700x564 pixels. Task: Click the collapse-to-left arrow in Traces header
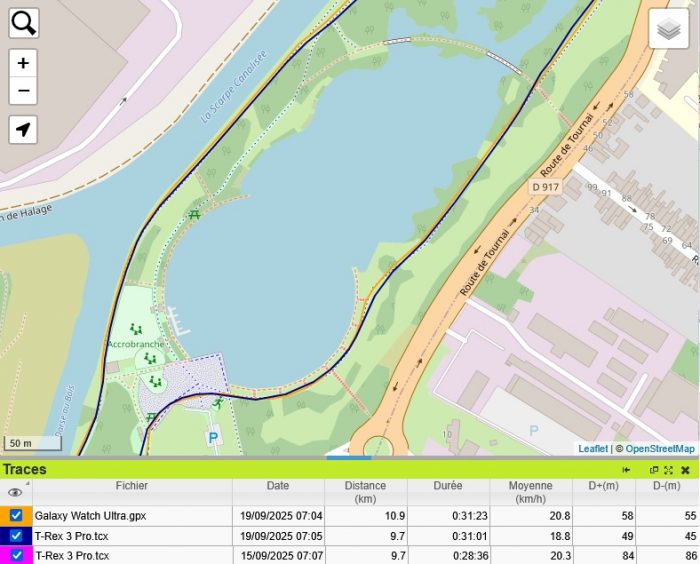626,470
